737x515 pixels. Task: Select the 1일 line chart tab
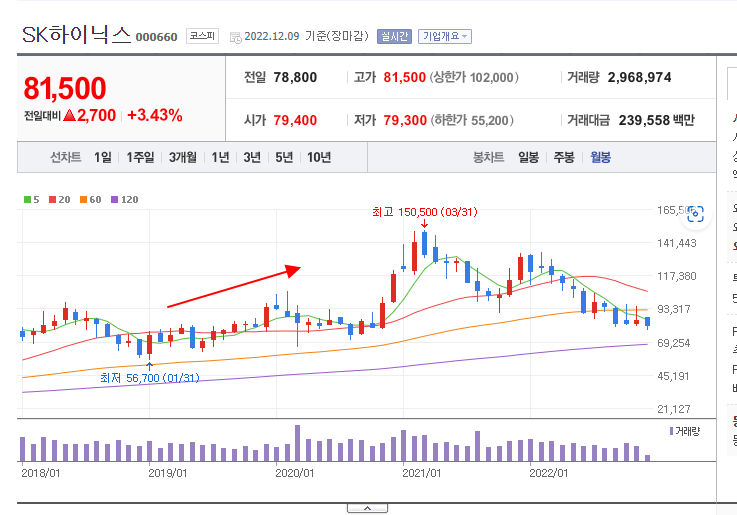click(102, 157)
